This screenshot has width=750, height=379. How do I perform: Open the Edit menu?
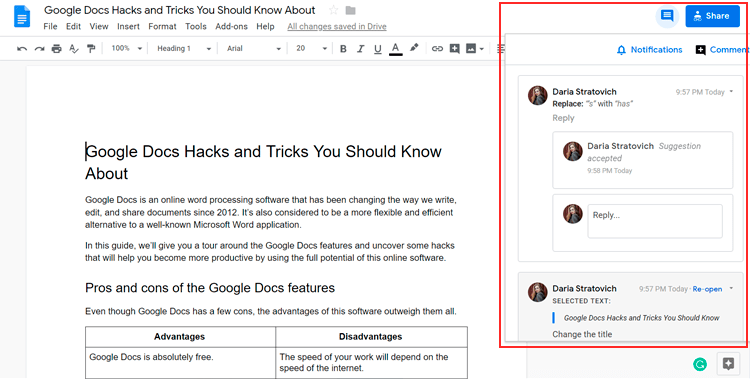pos(73,26)
